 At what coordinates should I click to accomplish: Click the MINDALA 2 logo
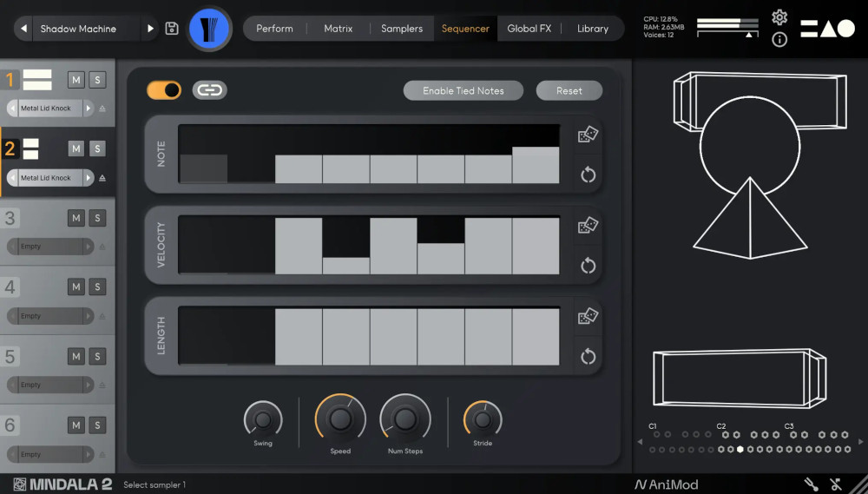pos(62,484)
